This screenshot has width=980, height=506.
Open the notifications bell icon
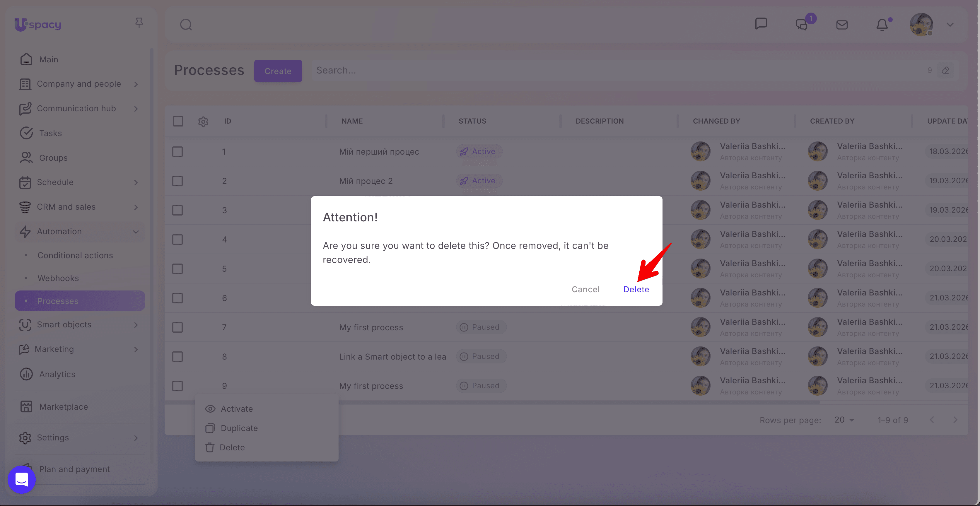[882, 25]
